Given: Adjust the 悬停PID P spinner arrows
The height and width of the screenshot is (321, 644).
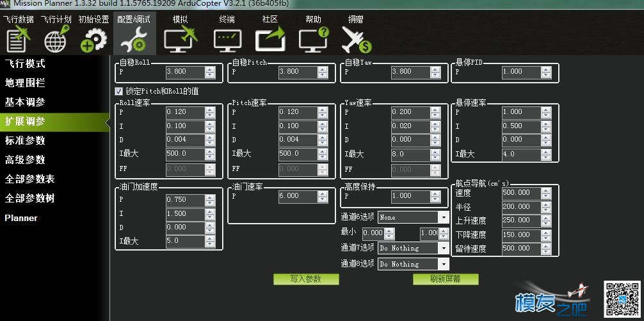Looking at the screenshot, I should (546, 72).
